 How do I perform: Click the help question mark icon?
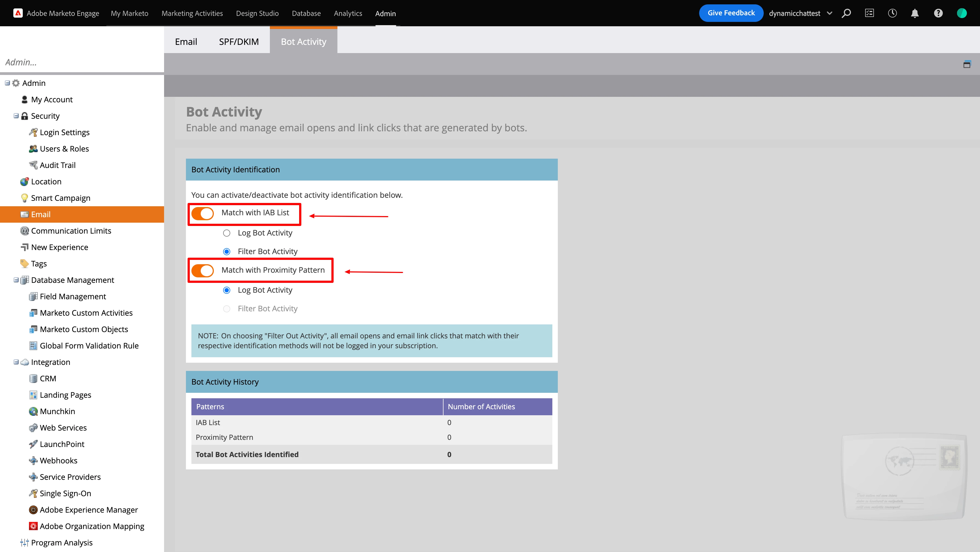[x=938, y=13]
